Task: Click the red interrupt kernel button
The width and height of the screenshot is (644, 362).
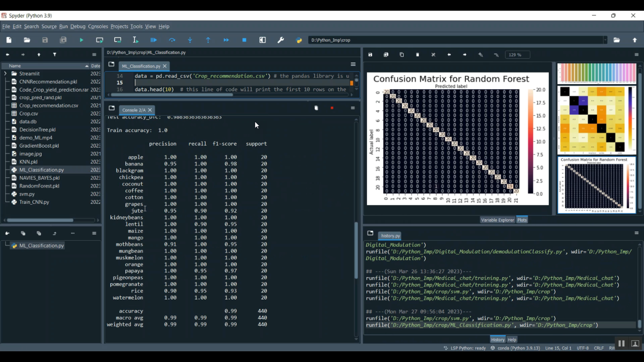Action: (x=332, y=108)
